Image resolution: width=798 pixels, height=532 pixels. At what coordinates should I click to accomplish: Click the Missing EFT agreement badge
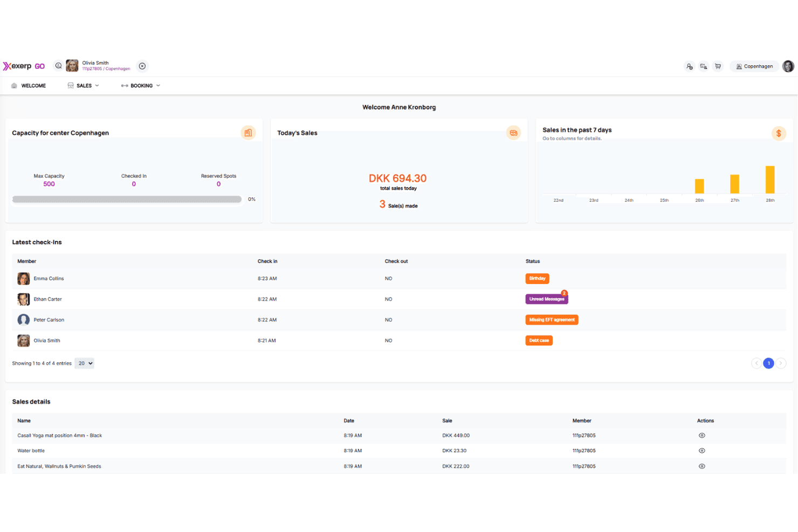552,320
